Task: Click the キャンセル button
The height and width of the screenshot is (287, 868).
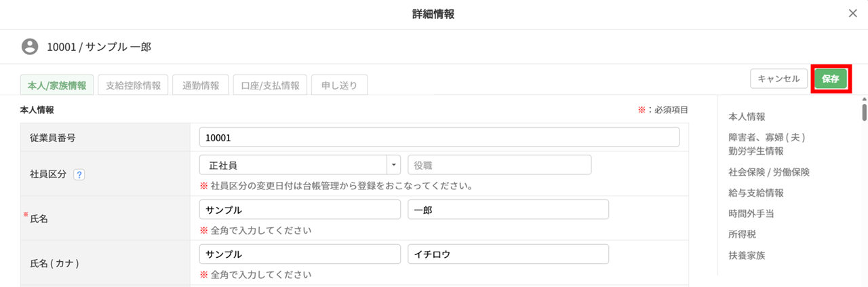Action: pos(779,79)
